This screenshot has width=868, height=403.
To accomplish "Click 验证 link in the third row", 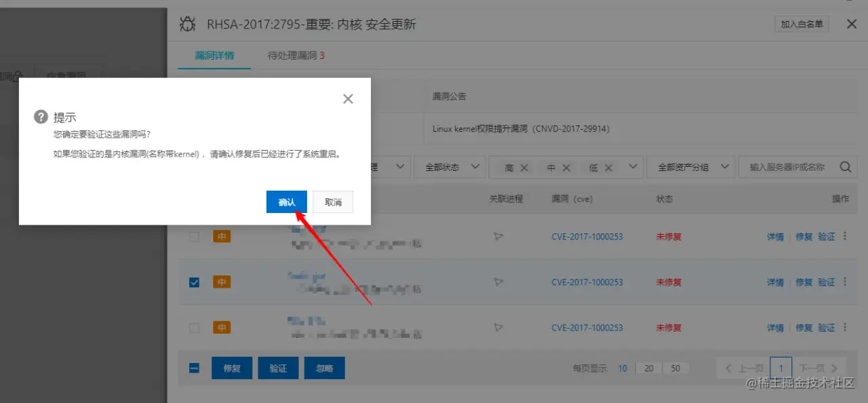I will tap(826, 328).
